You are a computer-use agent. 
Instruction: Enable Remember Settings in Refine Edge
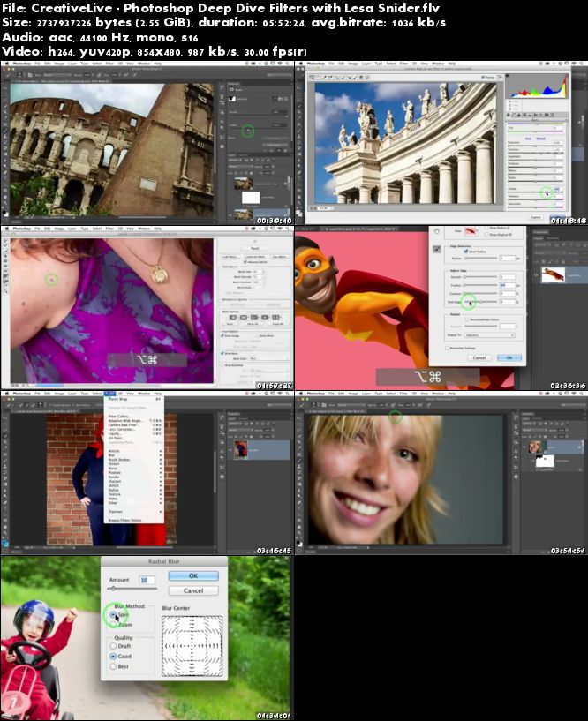click(448, 348)
